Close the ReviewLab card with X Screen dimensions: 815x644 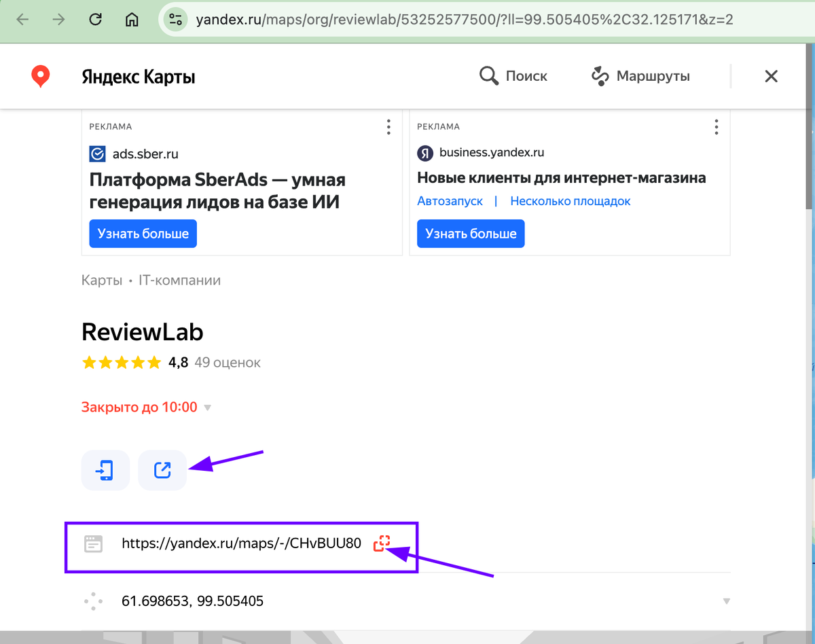pyautogui.click(x=771, y=76)
